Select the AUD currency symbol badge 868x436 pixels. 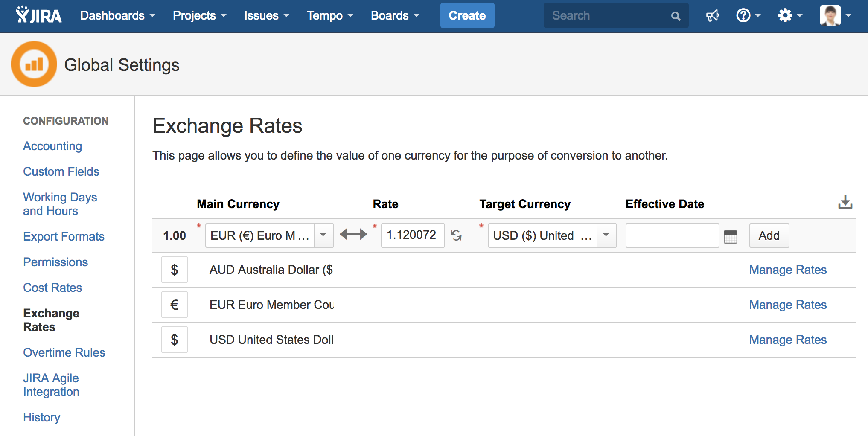pos(175,269)
